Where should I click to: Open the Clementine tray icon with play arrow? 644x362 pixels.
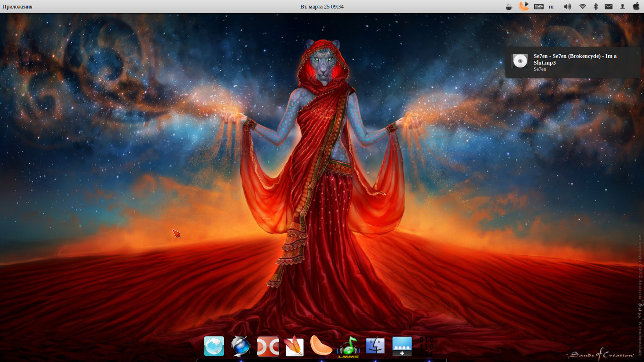coord(524,6)
